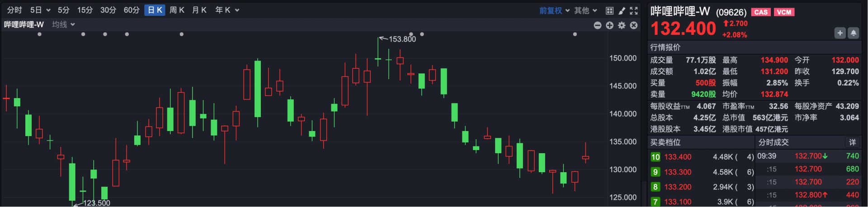Select the 60分 interval tab
Screen dimensions: 868x207
point(132,10)
